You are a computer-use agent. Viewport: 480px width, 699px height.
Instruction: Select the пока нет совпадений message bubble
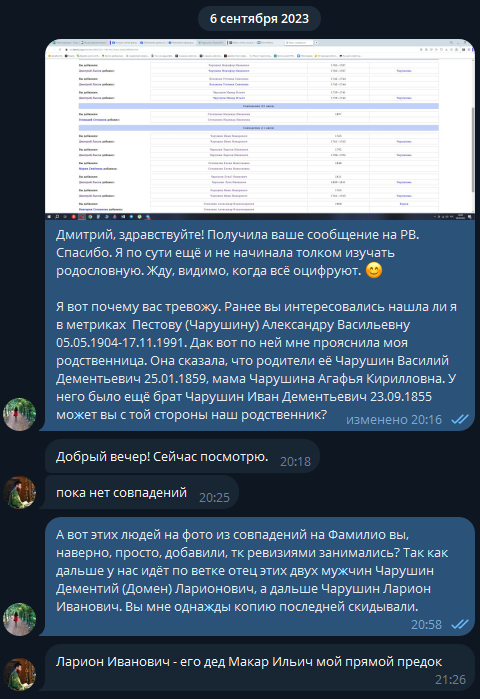pos(142,493)
